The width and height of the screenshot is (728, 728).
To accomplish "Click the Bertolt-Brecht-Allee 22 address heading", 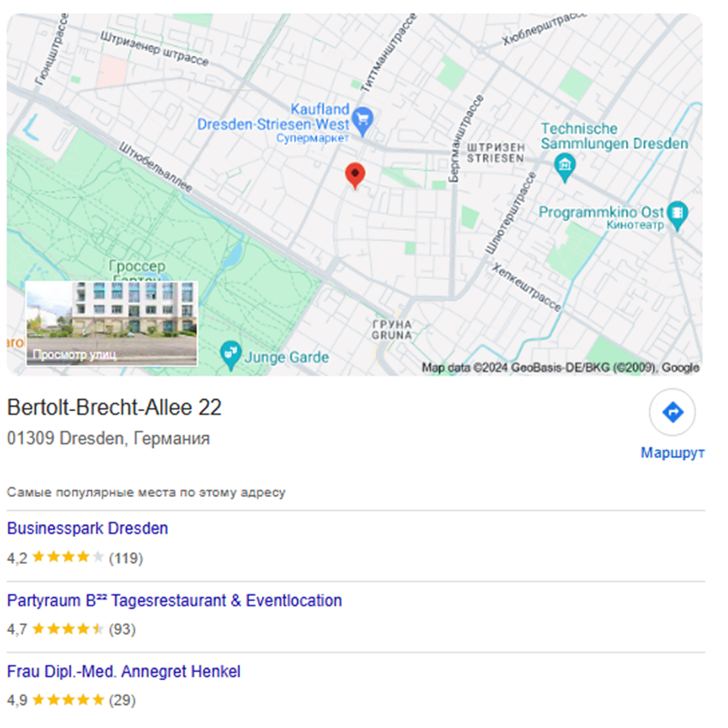I will click(x=114, y=407).
